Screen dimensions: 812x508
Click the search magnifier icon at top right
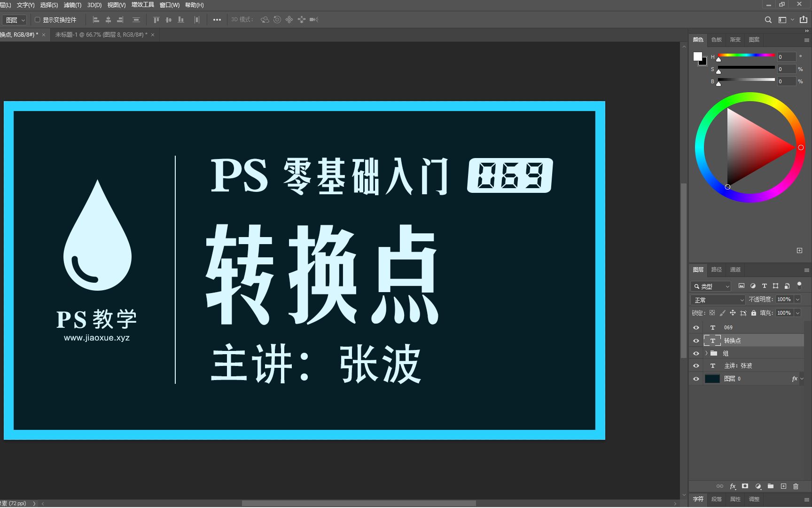[768, 20]
